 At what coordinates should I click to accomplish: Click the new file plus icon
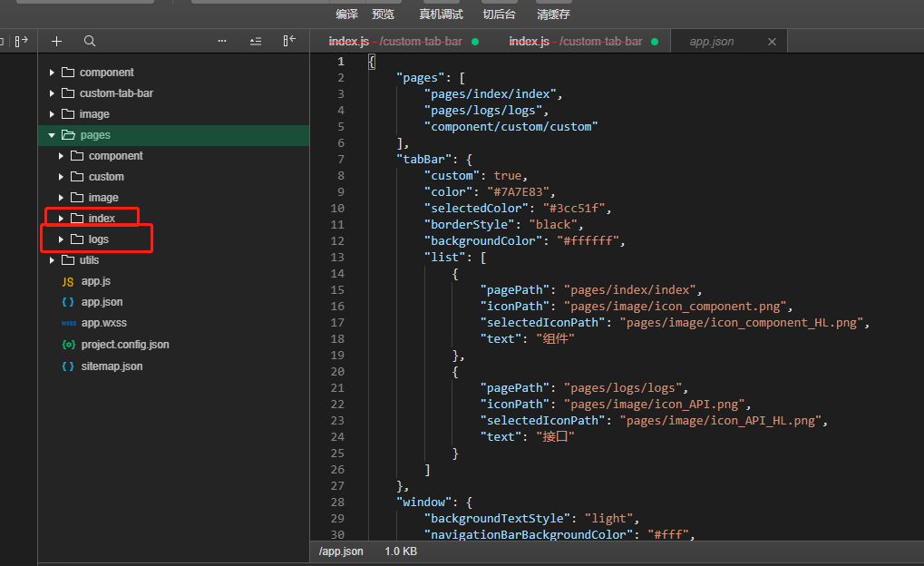pyautogui.click(x=56, y=42)
